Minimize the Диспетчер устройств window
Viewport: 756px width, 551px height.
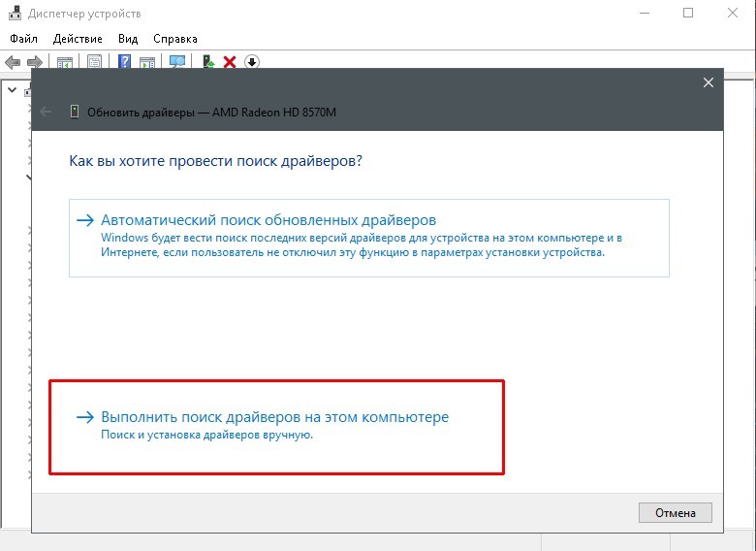coord(645,13)
